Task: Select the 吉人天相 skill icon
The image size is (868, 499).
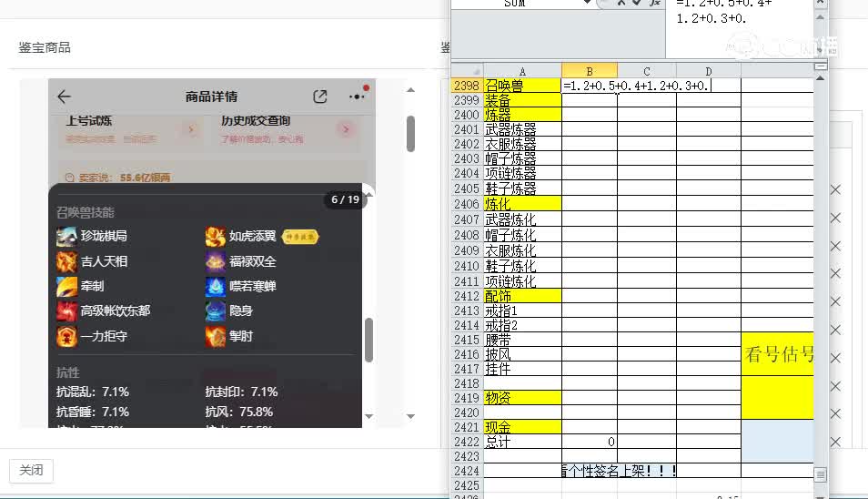Action: [x=66, y=262]
